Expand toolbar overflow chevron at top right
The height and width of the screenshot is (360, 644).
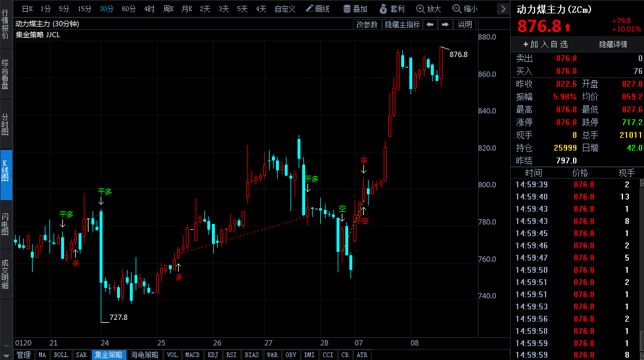(x=503, y=9)
